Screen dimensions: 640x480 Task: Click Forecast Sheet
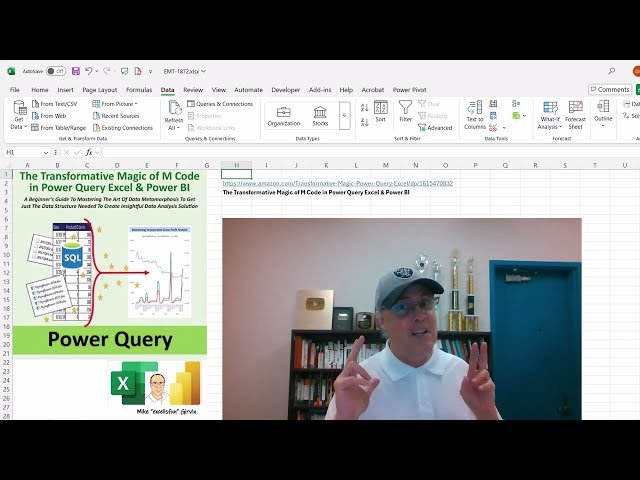576,116
